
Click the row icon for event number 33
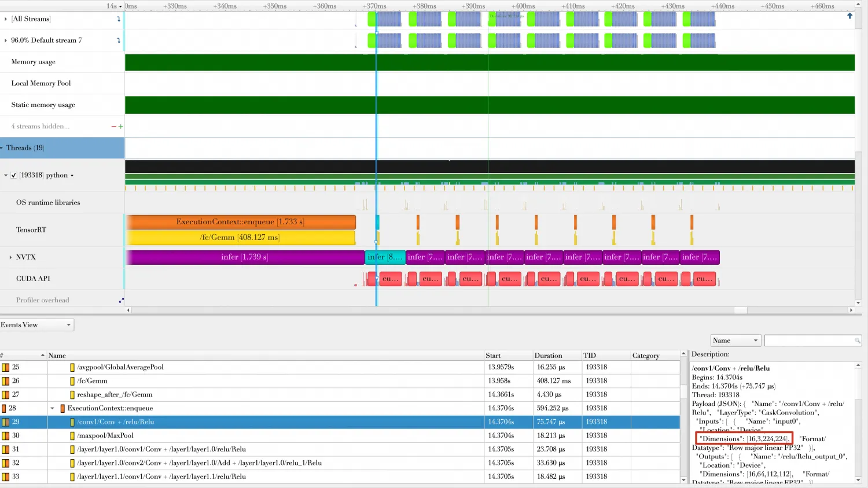(5, 476)
